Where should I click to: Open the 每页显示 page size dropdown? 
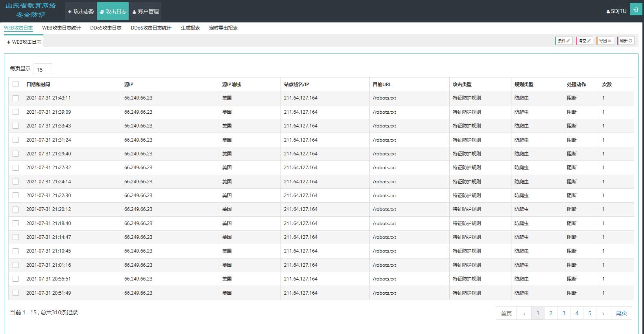[43, 69]
